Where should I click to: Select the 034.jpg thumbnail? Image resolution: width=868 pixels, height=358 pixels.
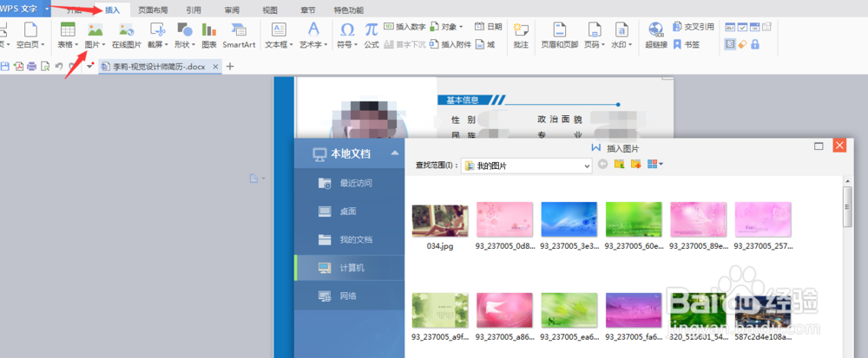pyautogui.click(x=440, y=220)
